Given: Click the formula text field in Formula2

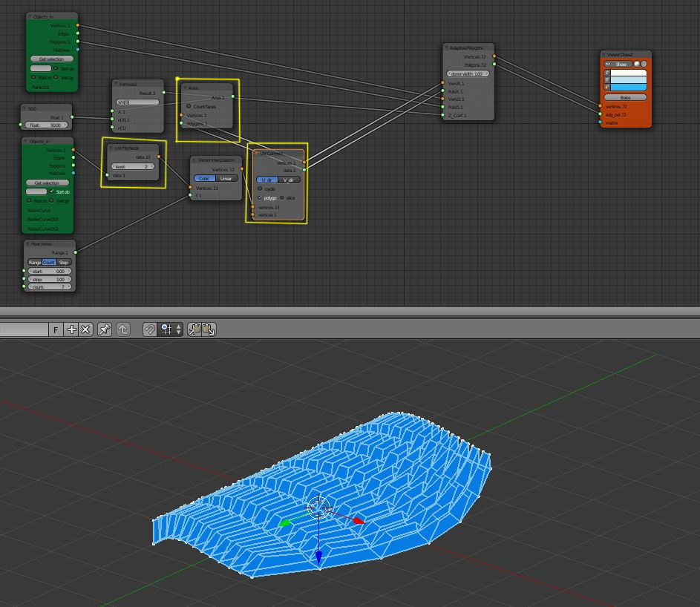Looking at the screenshot, I should [x=137, y=102].
